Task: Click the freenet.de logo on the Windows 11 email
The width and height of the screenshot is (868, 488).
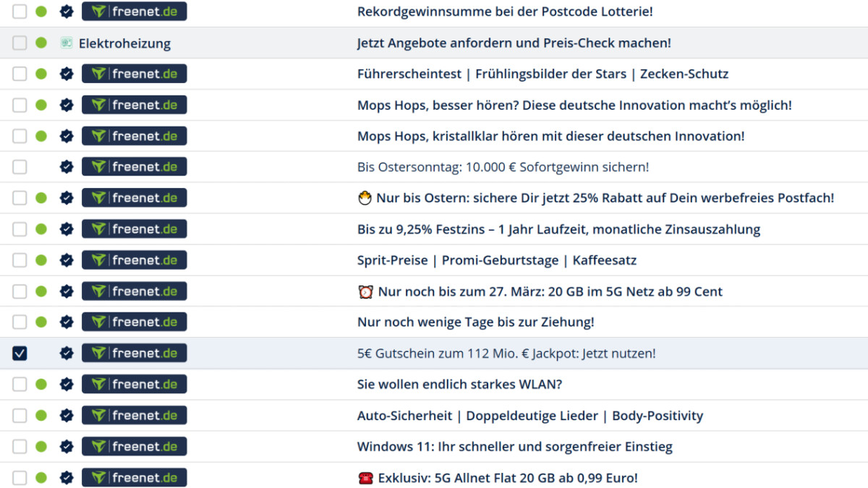Action: (x=134, y=446)
